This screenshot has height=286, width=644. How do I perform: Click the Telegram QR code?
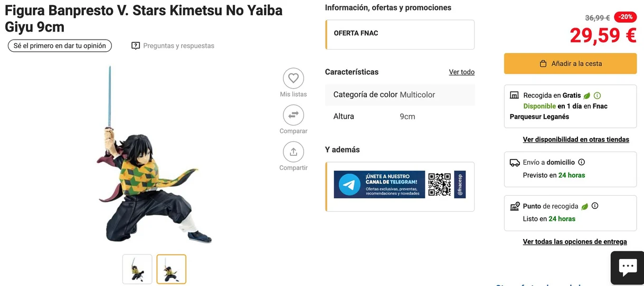[x=439, y=185]
